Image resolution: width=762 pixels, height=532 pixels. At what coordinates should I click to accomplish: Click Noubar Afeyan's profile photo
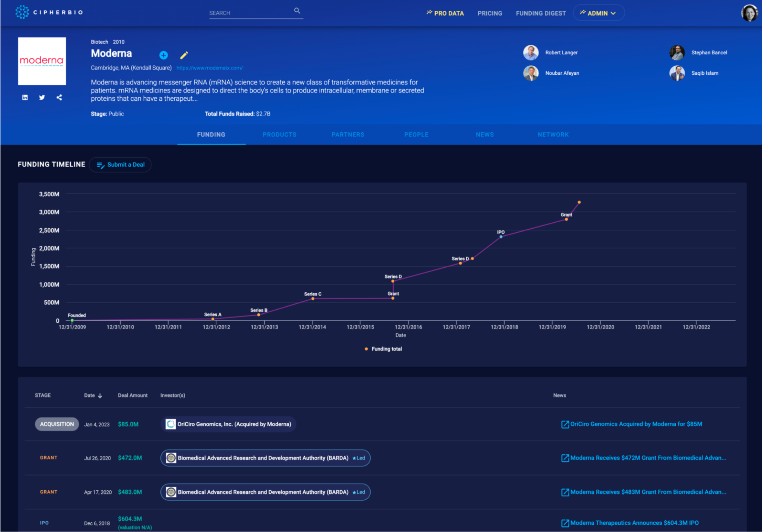(x=531, y=73)
